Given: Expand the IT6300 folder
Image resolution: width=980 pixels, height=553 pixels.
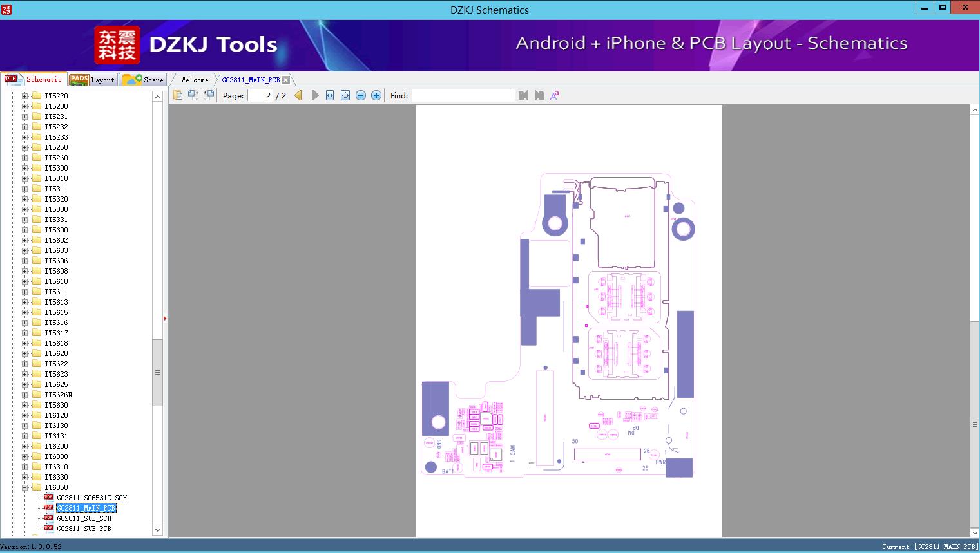Looking at the screenshot, I should click(x=24, y=456).
